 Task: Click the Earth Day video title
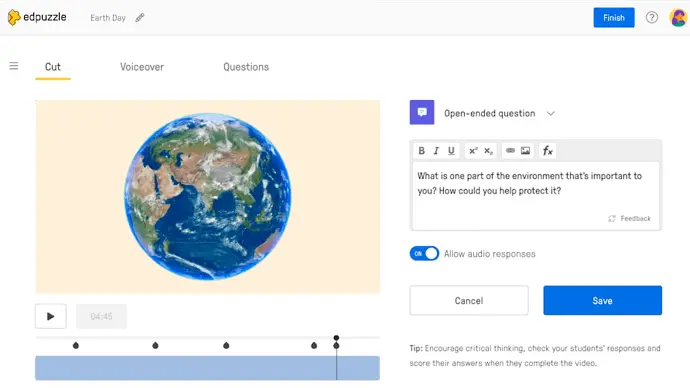coord(108,18)
